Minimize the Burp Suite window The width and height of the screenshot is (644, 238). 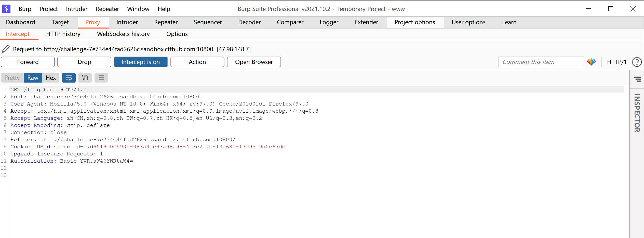(588, 9)
